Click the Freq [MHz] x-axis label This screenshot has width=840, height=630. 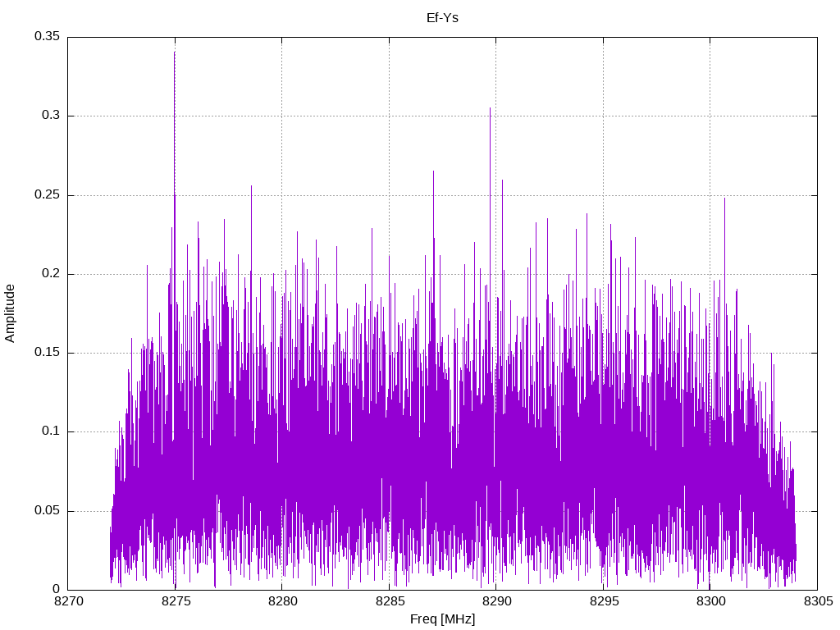442,619
